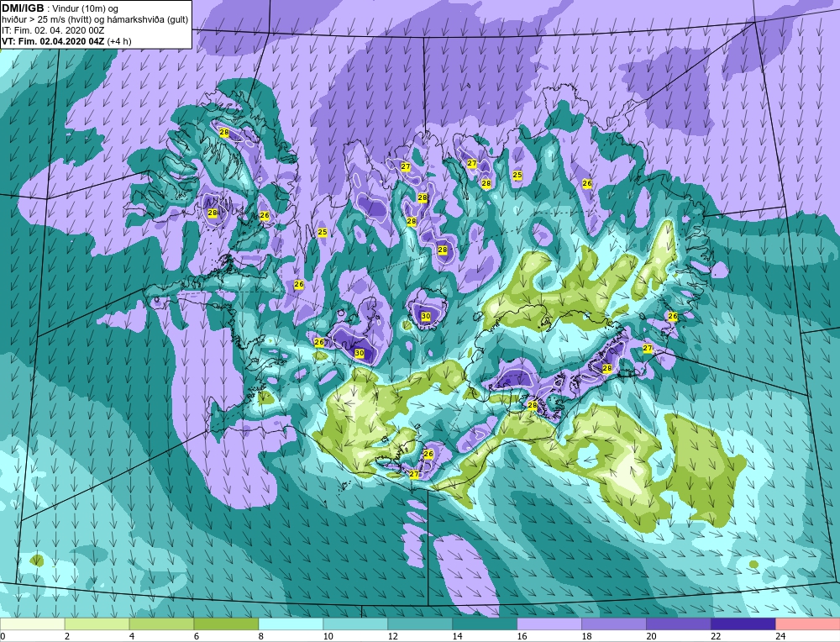Click the "2" tick label on the color scale

pos(67,636)
